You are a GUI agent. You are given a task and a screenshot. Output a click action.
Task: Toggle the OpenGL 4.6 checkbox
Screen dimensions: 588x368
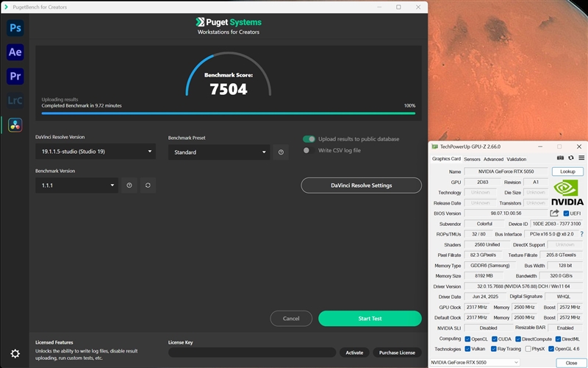click(551, 349)
